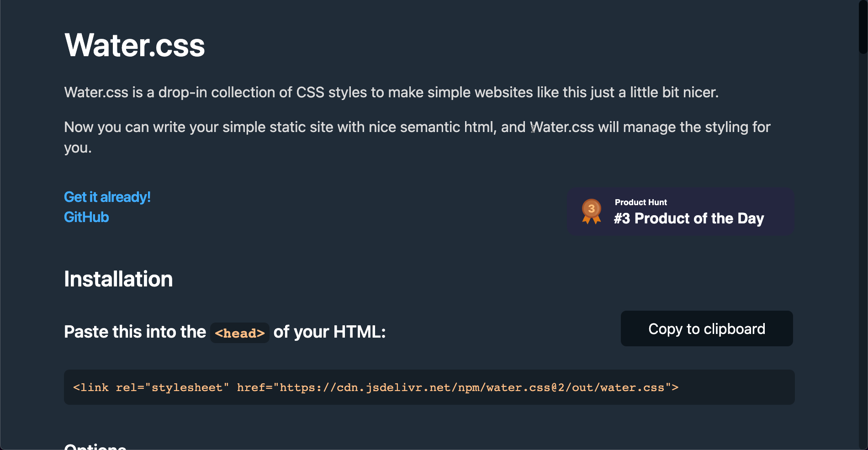Click the Water.css main page heading
868x450 pixels.
(135, 45)
